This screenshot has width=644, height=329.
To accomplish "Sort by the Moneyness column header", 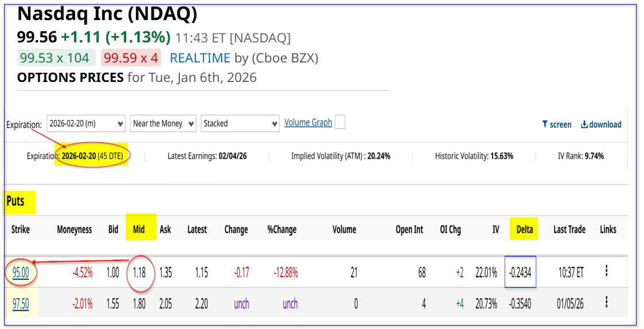I will (75, 230).
